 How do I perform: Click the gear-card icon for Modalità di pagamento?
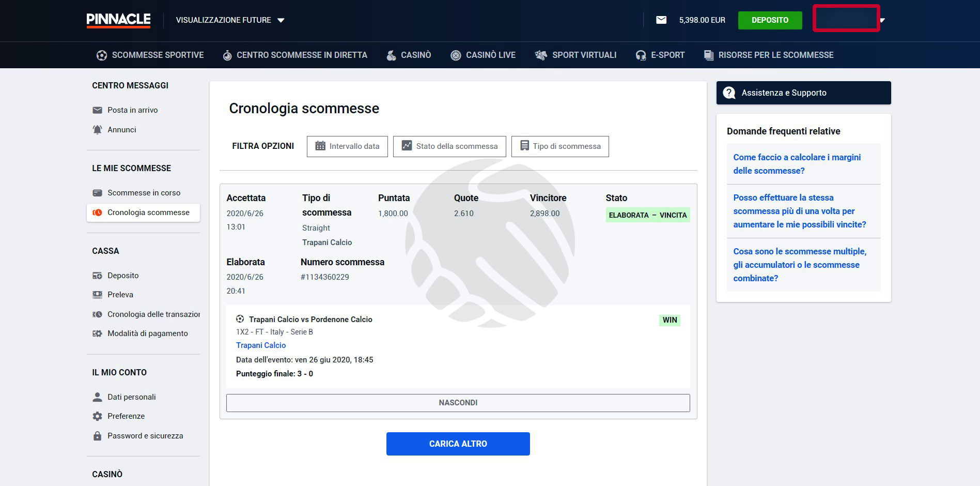pyautogui.click(x=97, y=333)
